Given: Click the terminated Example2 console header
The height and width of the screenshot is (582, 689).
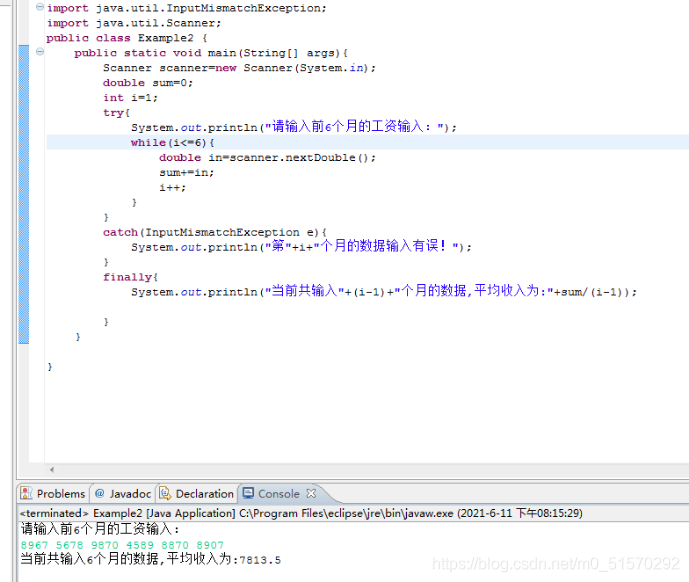Looking at the screenshot, I should (x=301, y=513).
